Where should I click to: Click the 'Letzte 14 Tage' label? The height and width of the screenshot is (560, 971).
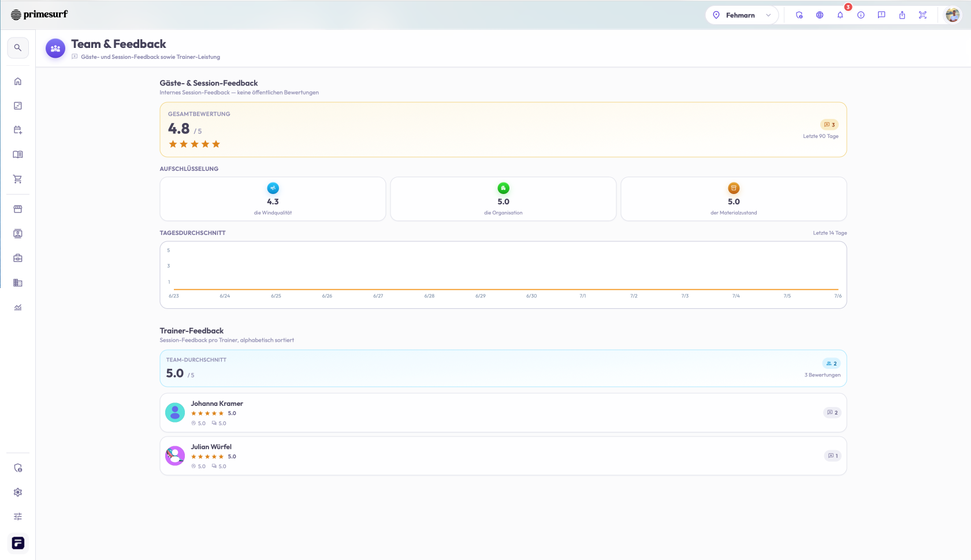point(830,233)
